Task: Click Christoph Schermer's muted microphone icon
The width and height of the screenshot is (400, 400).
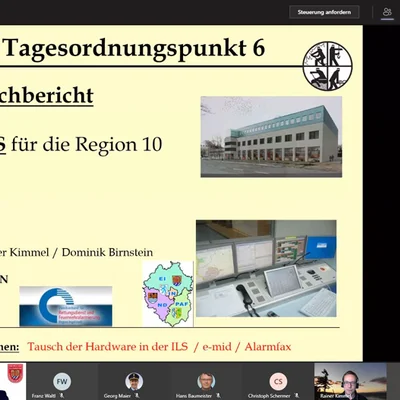Action: (x=297, y=396)
